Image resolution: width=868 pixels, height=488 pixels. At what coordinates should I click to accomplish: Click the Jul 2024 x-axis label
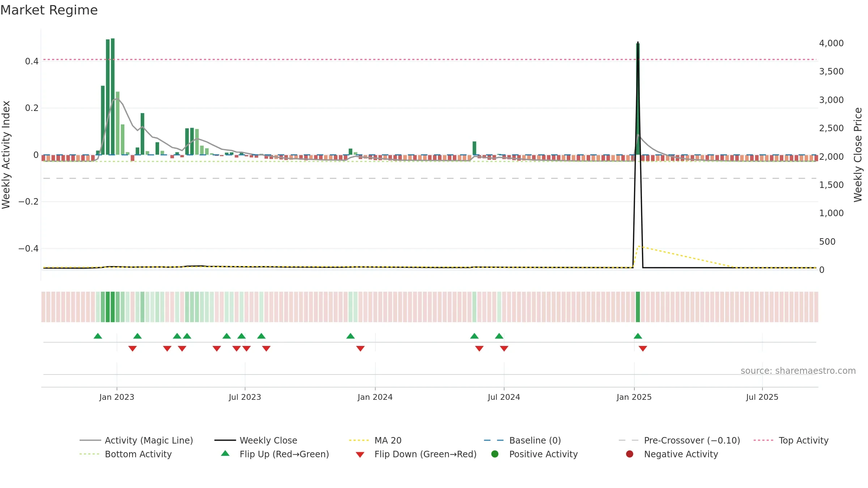pos(504,397)
